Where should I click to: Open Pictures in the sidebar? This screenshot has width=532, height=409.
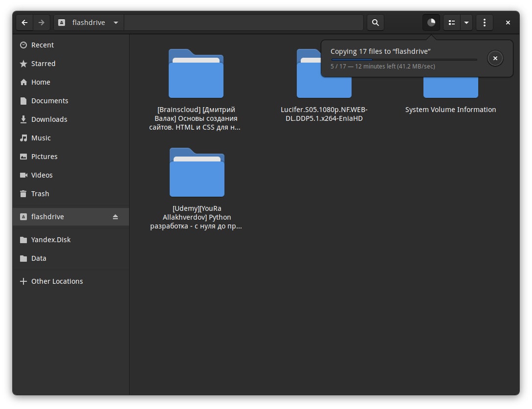point(70,157)
